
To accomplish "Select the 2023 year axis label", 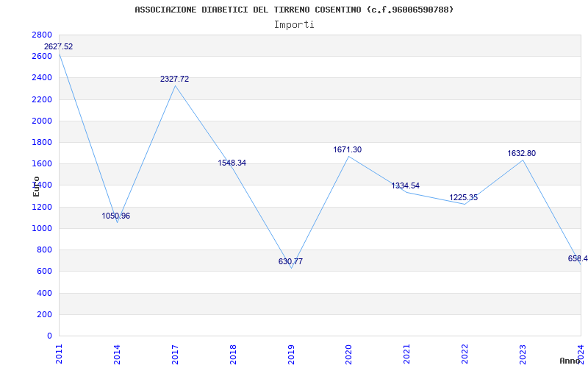I will pos(523,354).
